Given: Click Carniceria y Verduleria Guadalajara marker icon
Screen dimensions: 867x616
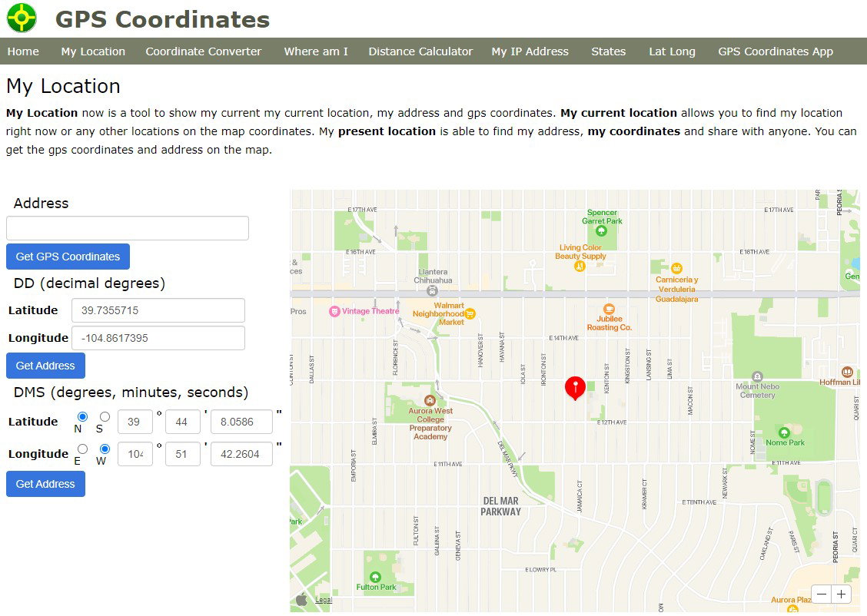Looking at the screenshot, I should (x=676, y=269).
